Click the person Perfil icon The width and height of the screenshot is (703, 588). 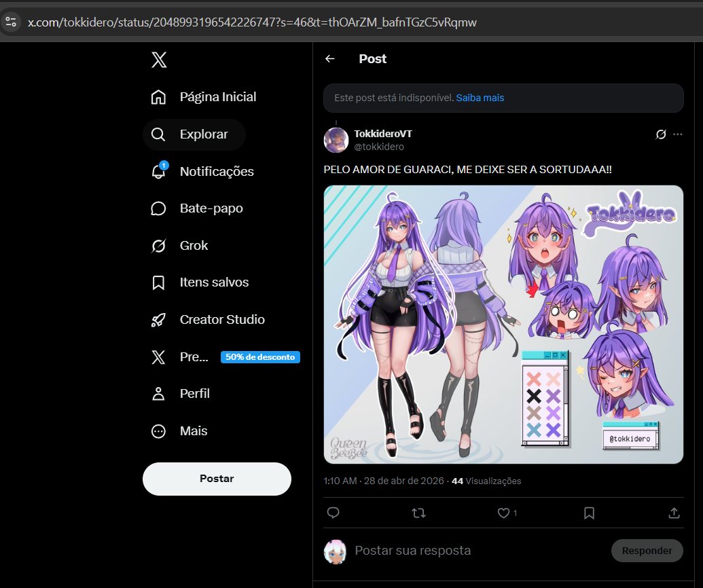click(x=158, y=394)
